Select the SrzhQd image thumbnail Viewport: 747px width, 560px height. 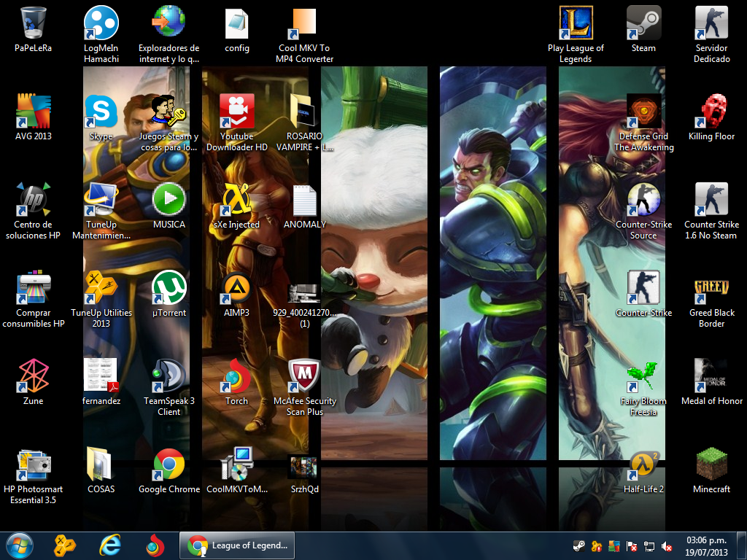coord(303,467)
